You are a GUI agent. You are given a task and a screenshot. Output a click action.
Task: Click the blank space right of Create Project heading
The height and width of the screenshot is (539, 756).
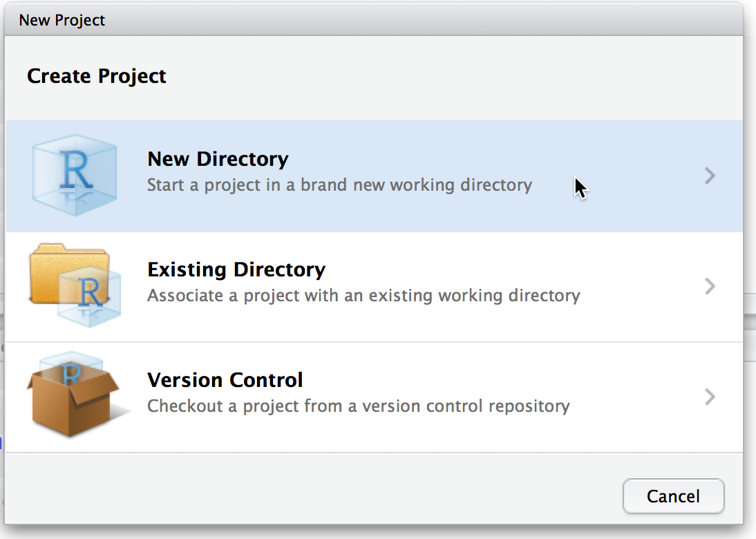[x=449, y=76]
